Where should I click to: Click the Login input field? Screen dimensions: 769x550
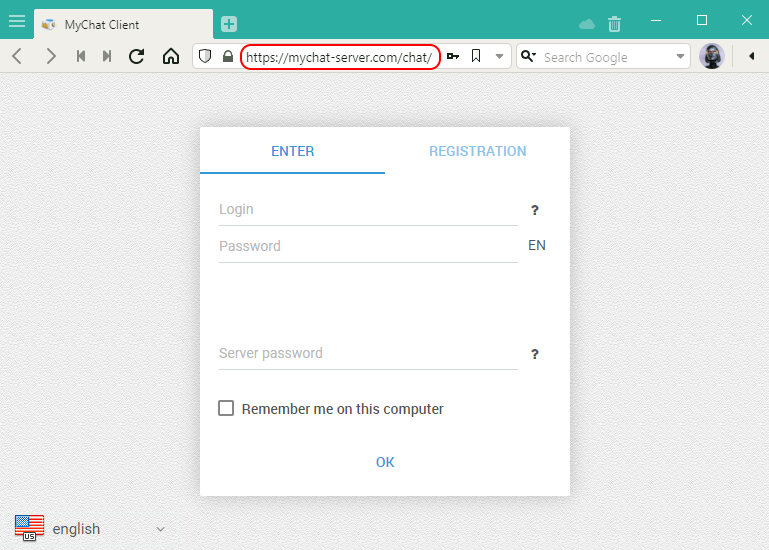(368, 210)
